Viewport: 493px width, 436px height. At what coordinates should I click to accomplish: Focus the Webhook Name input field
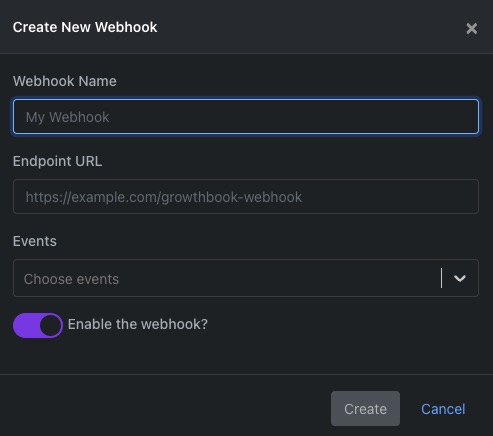click(246, 117)
